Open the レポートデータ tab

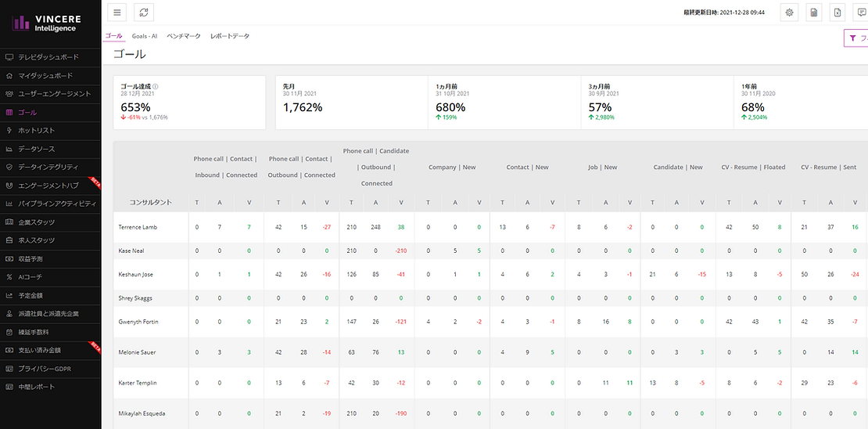point(230,36)
